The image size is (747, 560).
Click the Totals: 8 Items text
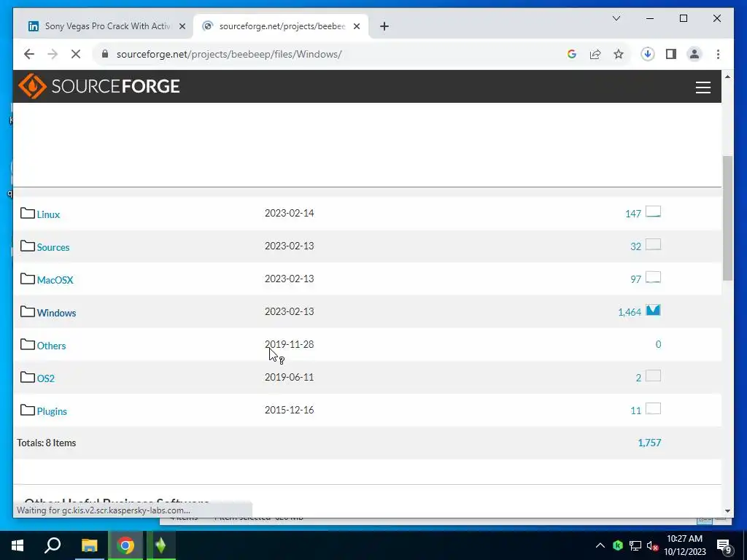[47, 443]
